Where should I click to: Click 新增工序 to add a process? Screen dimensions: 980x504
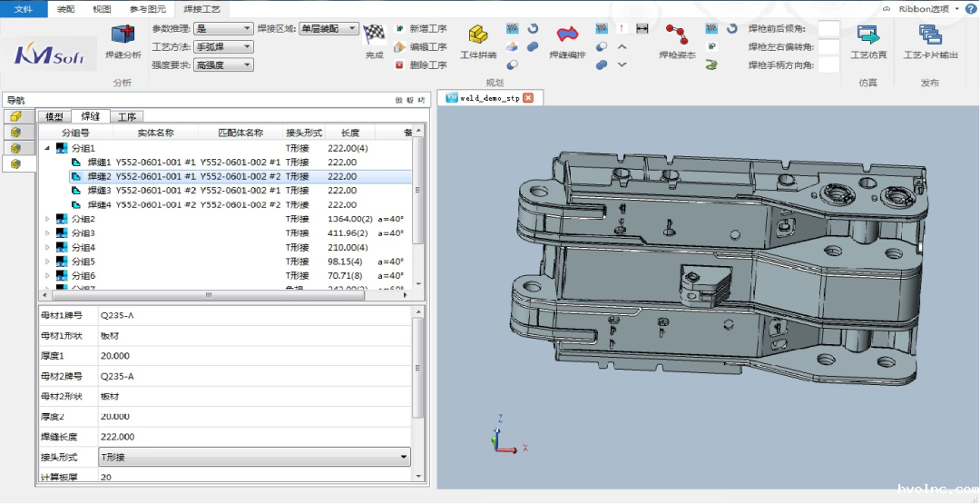coord(426,29)
